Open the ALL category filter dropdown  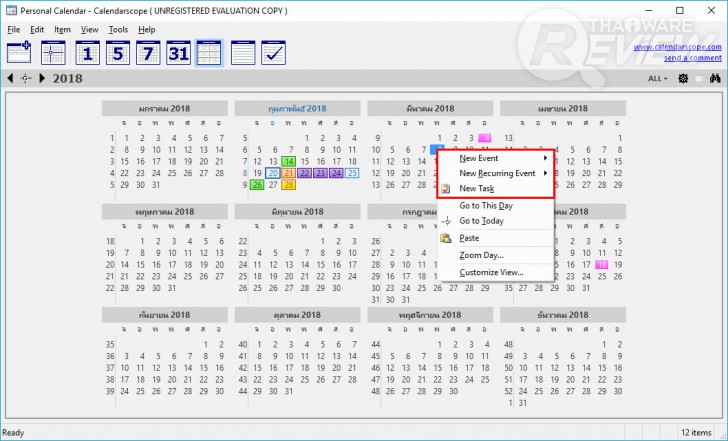(x=657, y=78)
